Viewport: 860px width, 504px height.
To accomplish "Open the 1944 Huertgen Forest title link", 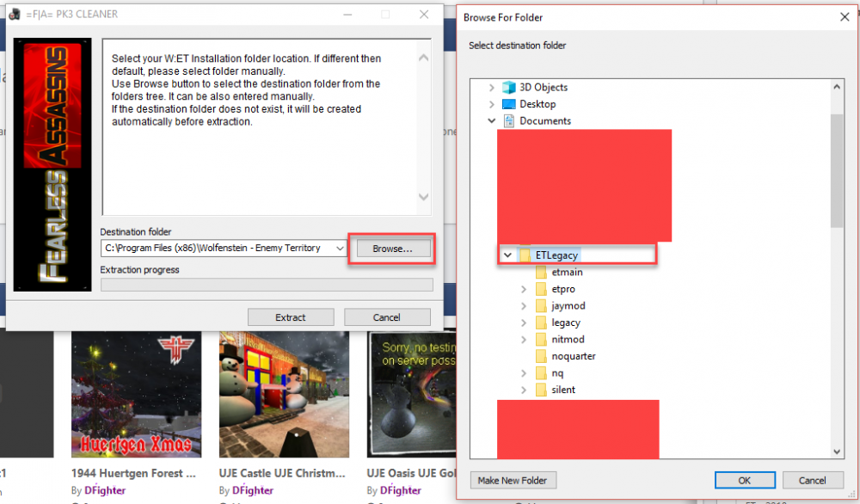I will point(133,473).
